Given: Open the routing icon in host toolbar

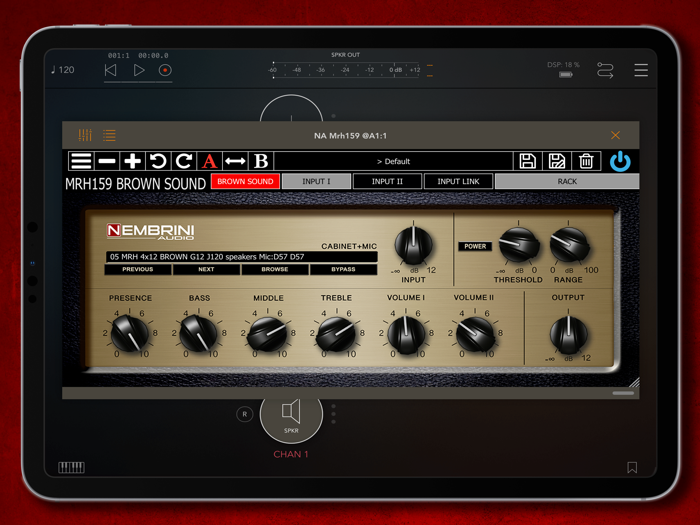Looking at the screenshot, I should click(605, 71).
